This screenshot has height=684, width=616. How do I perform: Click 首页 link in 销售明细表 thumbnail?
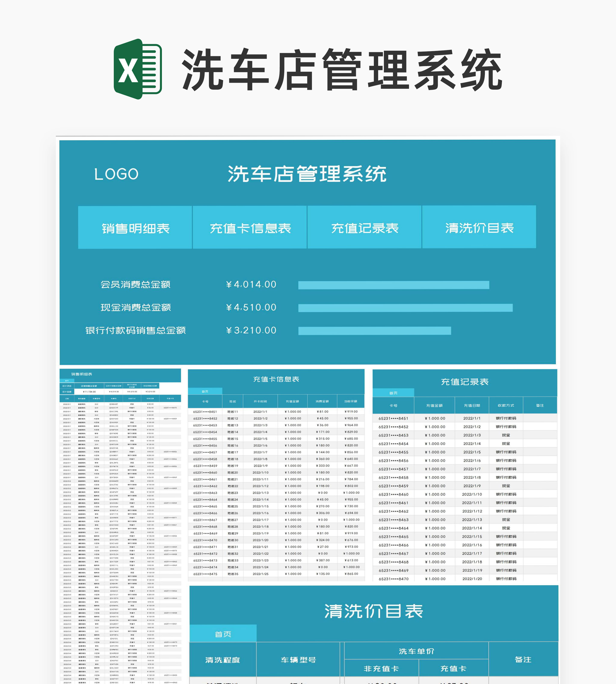(67, 381)
